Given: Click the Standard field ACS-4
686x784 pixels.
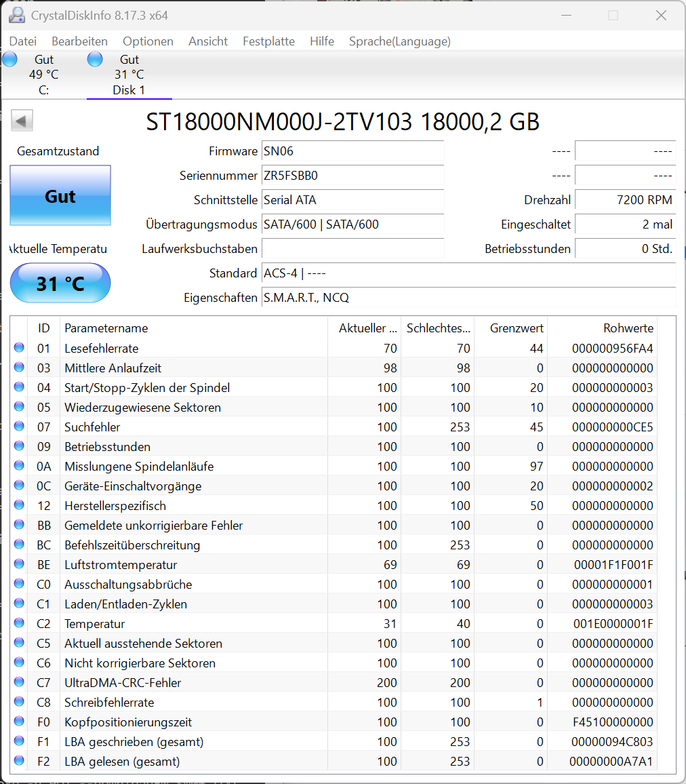Looking at the screenshot, I should click(x=468, y=273).
